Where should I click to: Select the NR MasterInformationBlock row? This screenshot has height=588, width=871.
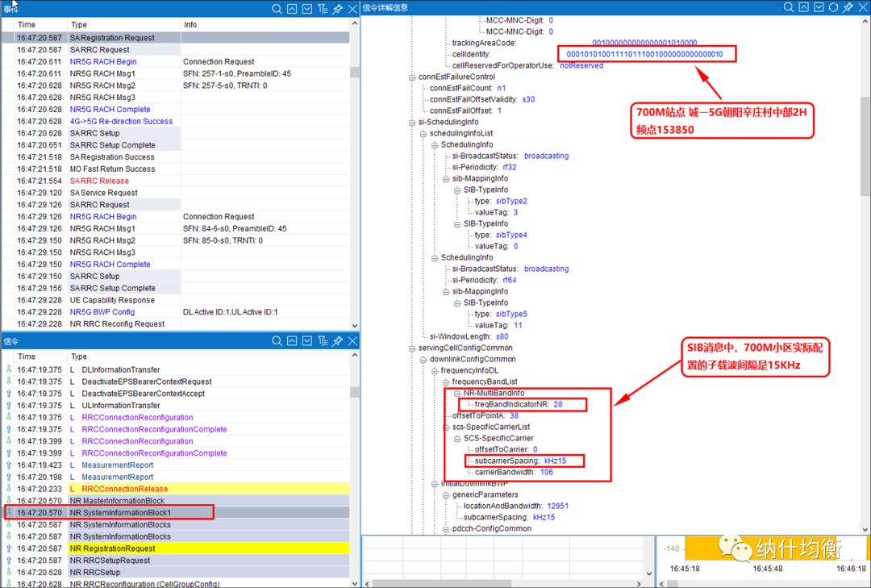[x=175, y=501]
